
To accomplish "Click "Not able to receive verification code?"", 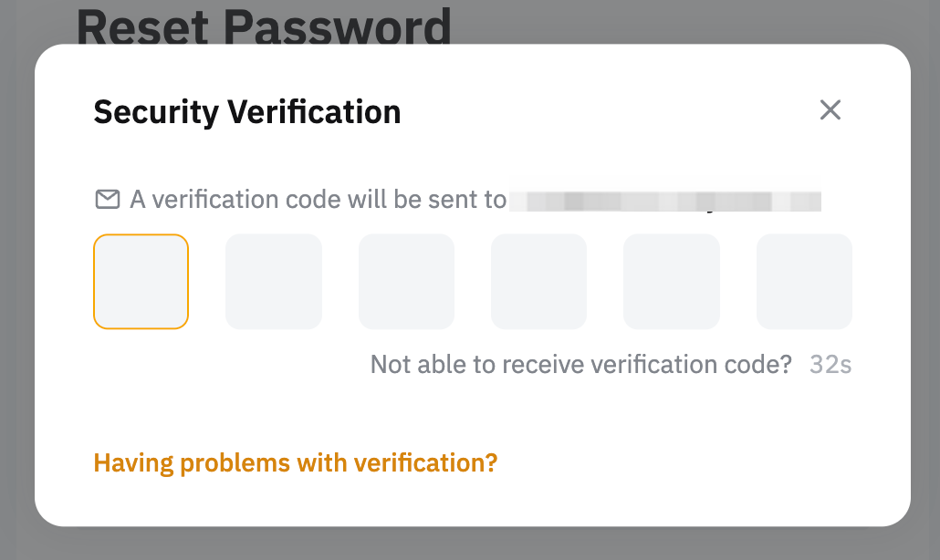I will click(580, 365).
